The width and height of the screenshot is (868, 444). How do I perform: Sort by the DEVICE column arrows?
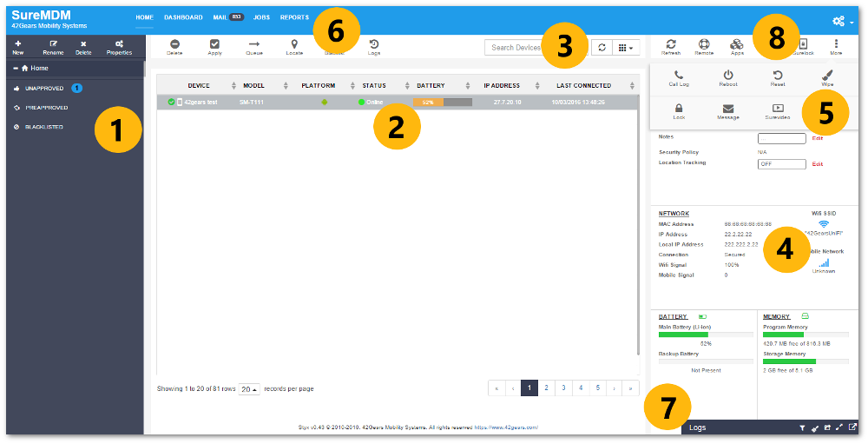pyautogui.click(x=233, y=86)
